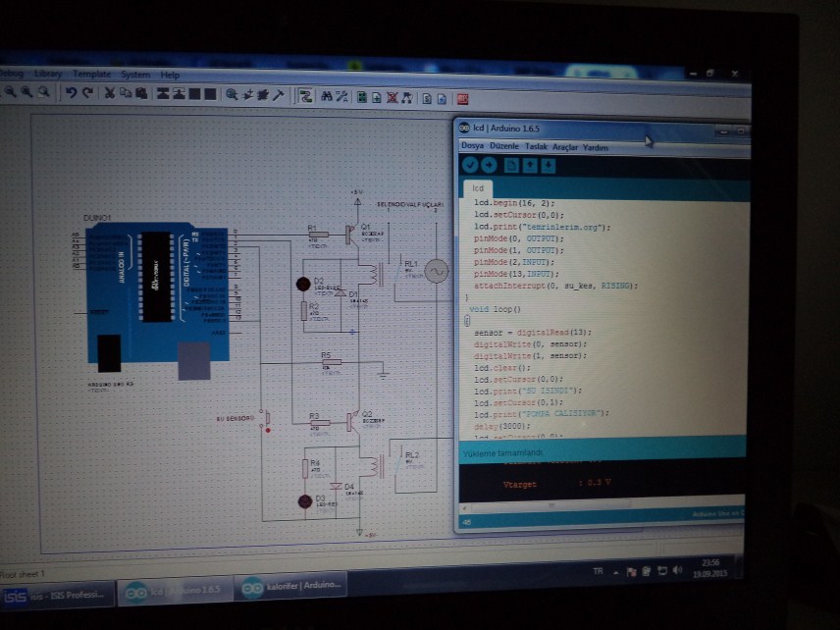
Task: Click the "Yükleme tamamlandı" status message
Action: tap(503, 452)
